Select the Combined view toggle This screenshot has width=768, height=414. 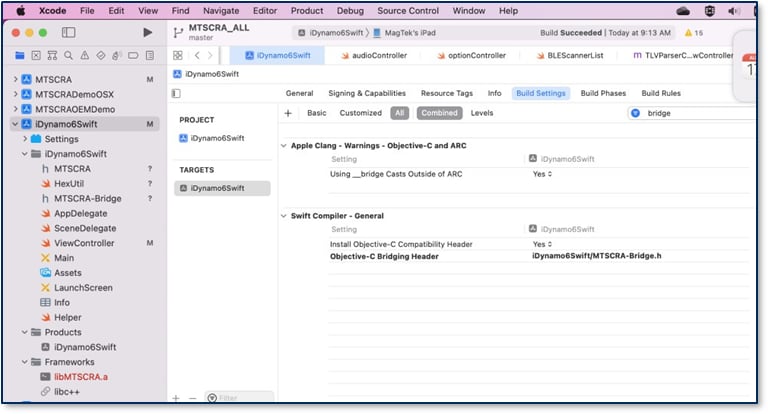(x=439, y=113)
